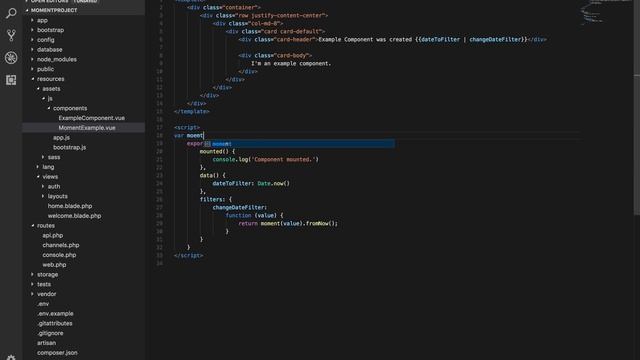Open the Source Control view
The image size is (640, 360).
[x=11, y=35]
